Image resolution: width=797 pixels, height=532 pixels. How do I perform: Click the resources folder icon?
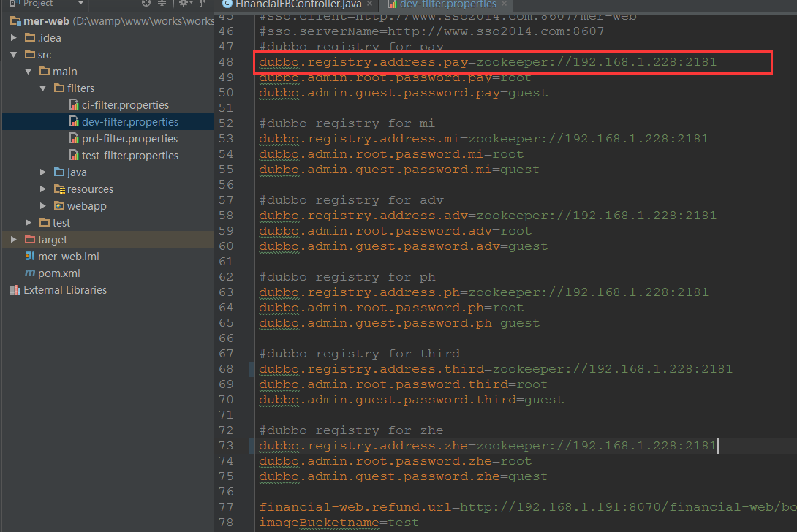59,189
